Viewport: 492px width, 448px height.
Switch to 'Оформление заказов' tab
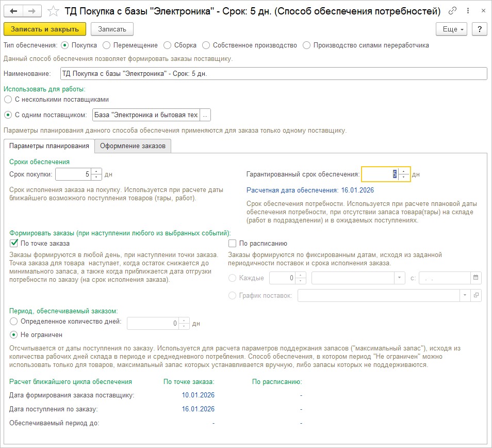coord(133,146)
